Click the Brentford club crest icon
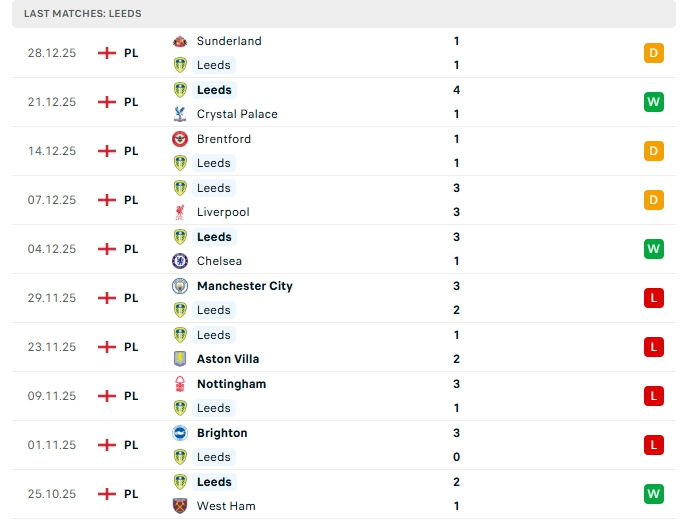Image resolution: width=684 pixels, height=520 pixels. coord(180,139)
